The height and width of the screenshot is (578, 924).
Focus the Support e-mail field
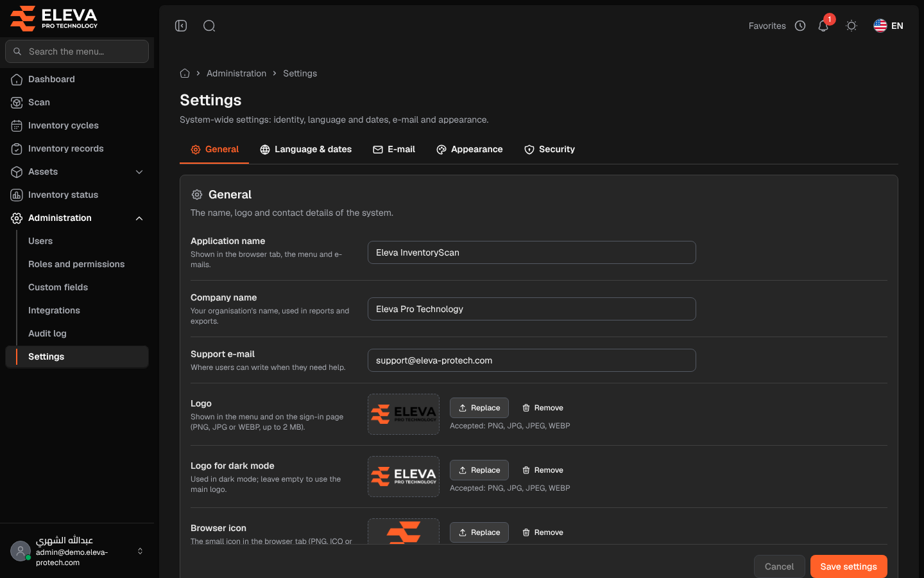pos(532,360)
